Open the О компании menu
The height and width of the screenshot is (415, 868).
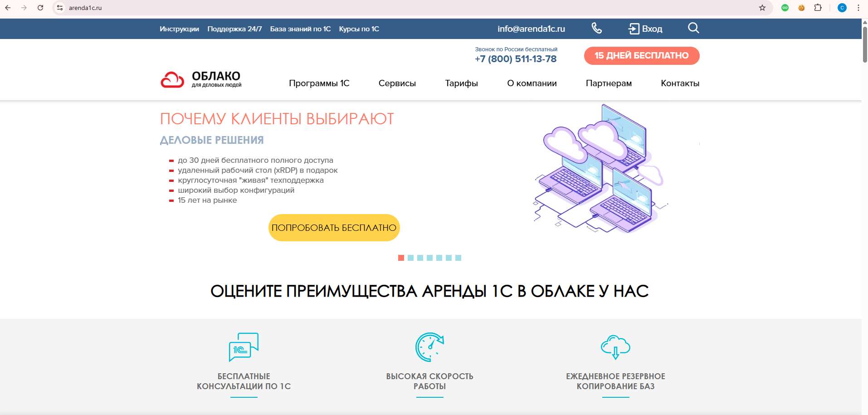(x=532, y=83)
